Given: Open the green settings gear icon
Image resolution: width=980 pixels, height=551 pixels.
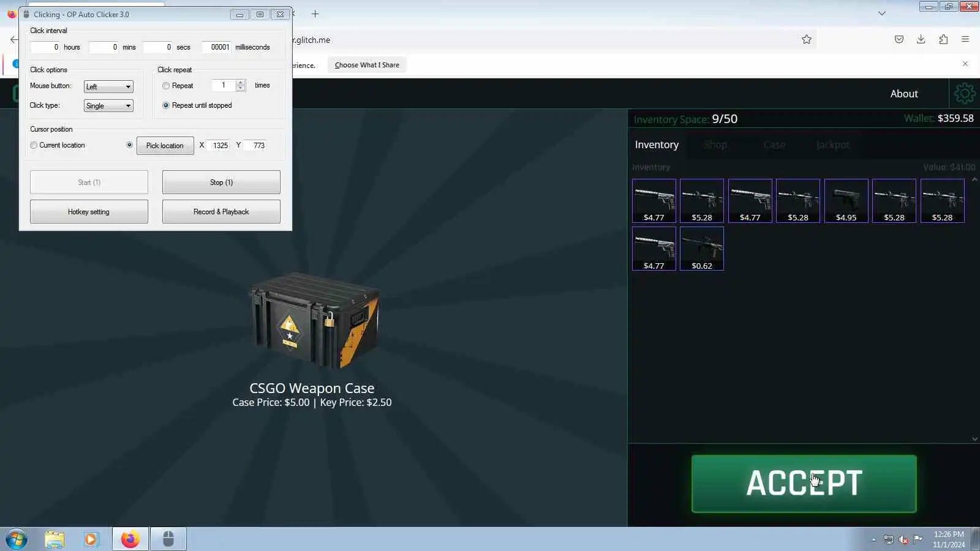Looking at the screenshot, I should click(x=965, y=94).
